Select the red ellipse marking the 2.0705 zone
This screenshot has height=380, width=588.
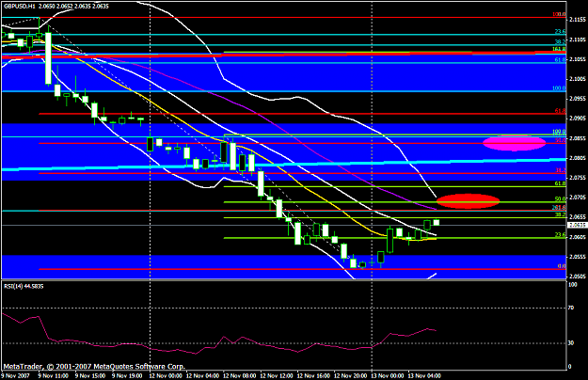point(468,201)
